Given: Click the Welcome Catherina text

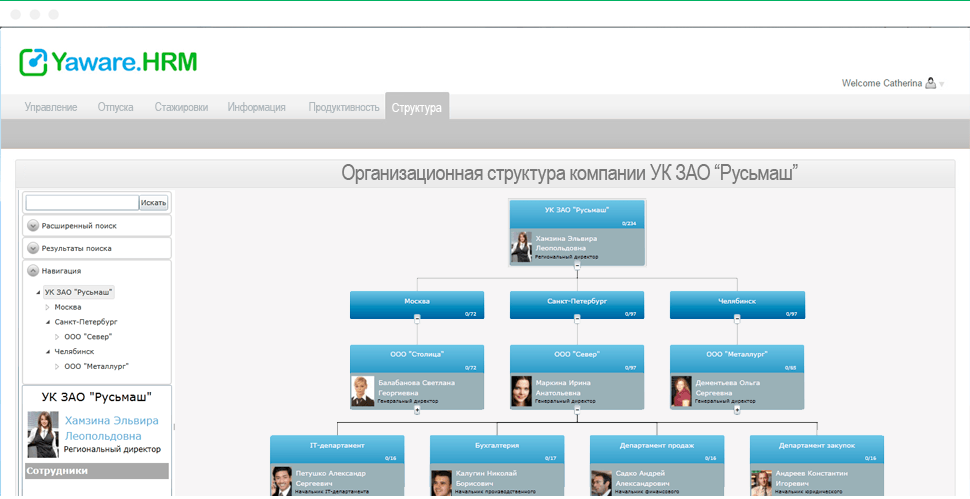Looking at the screenshot, I should coord(882,83).
